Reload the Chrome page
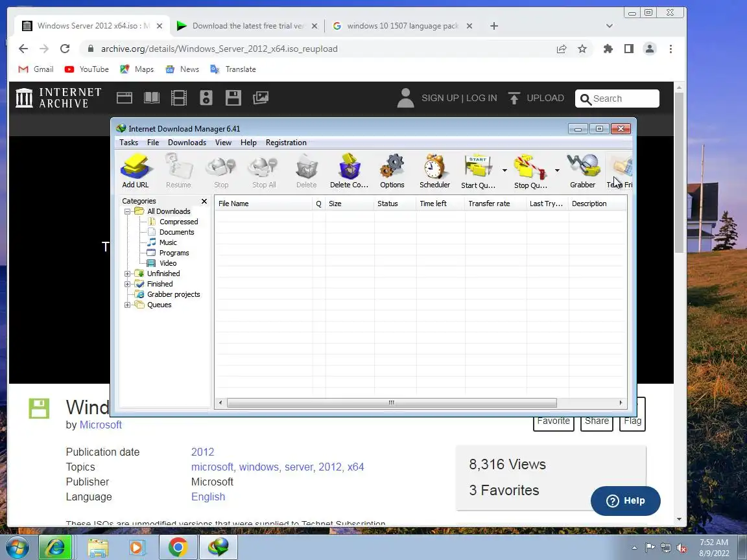Image resolution: width=747 pixels, height=560 pixels. point(65,49)
